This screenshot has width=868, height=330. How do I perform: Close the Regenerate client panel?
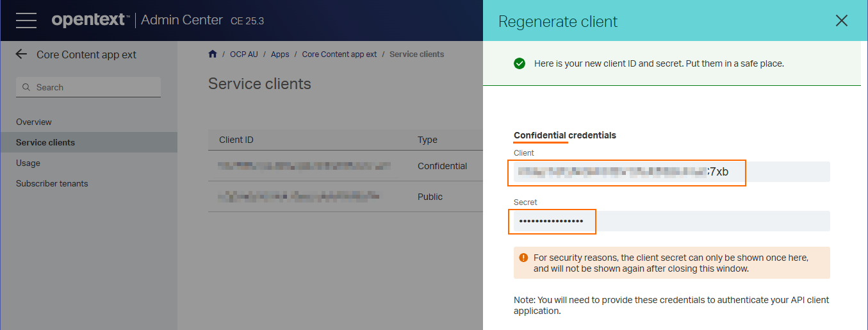842,21
